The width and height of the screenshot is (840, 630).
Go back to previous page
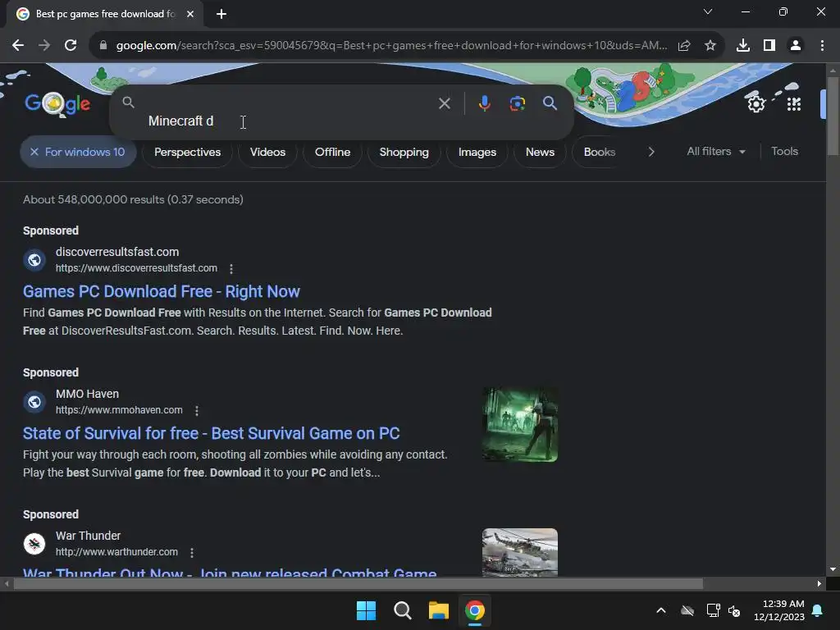(x=18, y=46)
